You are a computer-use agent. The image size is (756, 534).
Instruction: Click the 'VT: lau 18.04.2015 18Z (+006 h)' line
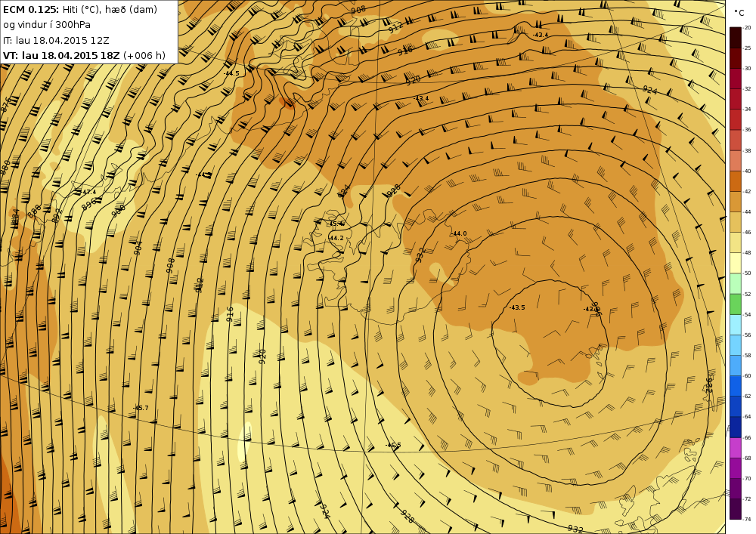point(84,55)
